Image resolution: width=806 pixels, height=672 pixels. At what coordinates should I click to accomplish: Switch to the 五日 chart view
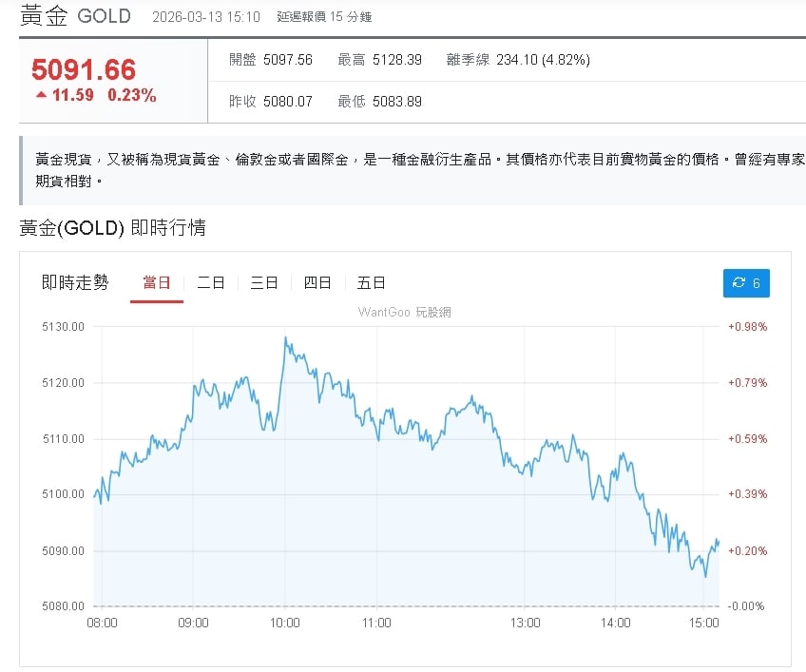371,282
